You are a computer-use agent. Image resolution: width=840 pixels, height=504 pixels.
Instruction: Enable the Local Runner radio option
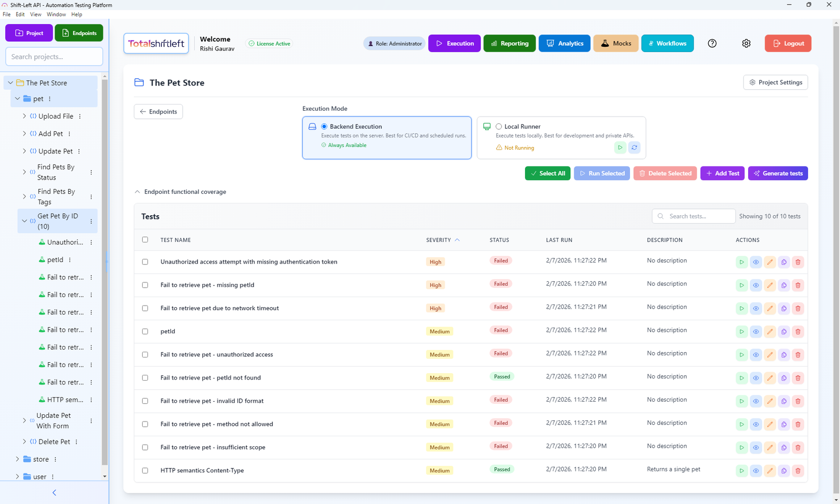point(499,126)
